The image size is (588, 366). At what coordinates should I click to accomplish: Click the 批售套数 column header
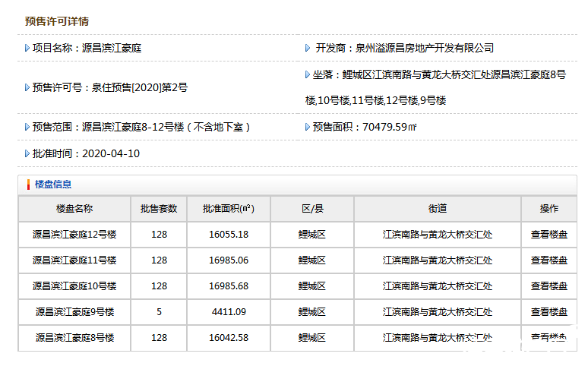pyautogui.click(x=159, y=209)
